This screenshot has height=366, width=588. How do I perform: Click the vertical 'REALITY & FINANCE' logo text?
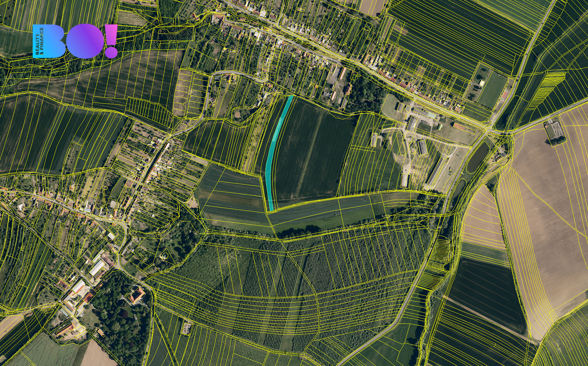(38, 41)
